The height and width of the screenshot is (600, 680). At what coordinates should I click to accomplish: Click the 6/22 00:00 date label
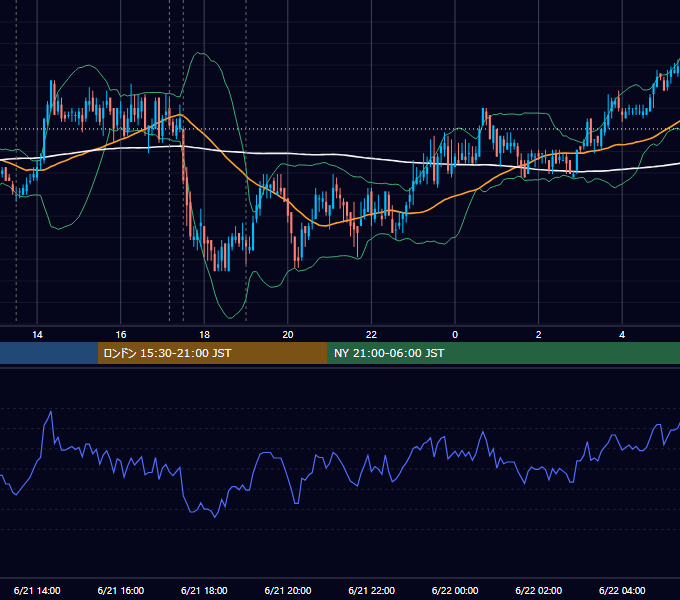[x=455, y=590]
